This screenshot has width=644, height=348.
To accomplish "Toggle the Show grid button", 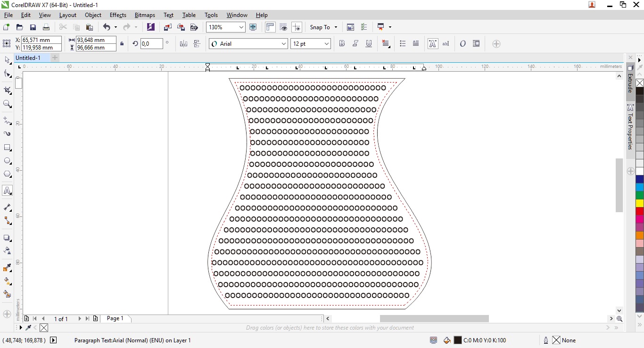I will [283, 27].
